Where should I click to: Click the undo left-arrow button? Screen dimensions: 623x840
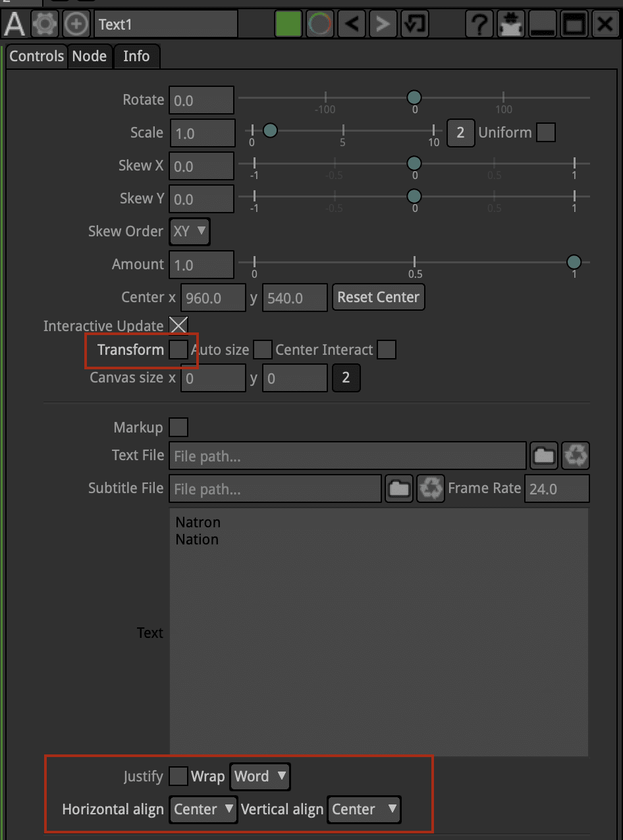tap(352, 25)
